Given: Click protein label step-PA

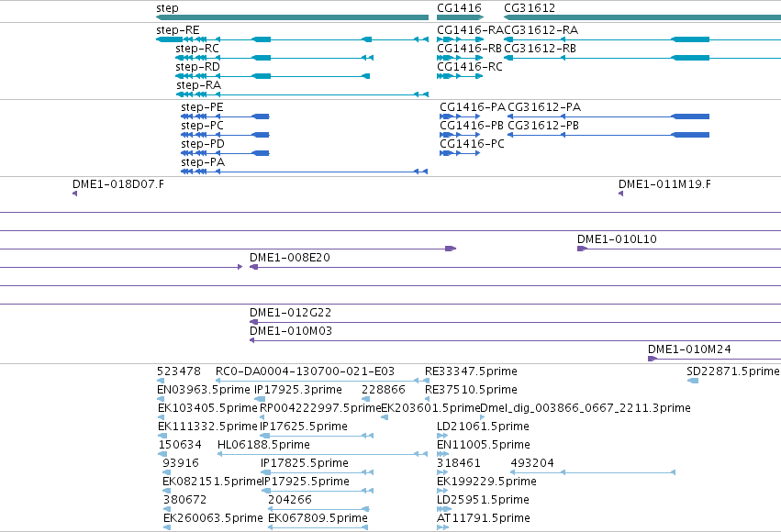Looking at the screenshot, I should pyautogui.click(x=202, y=162).
